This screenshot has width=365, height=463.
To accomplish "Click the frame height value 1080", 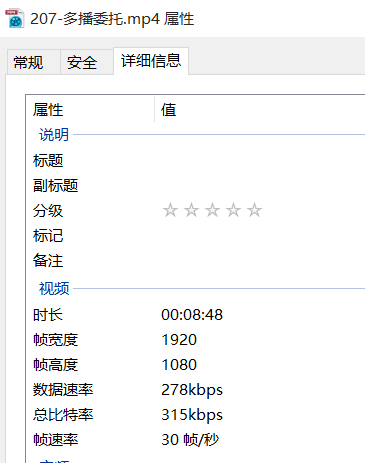I will pos(179,365).
